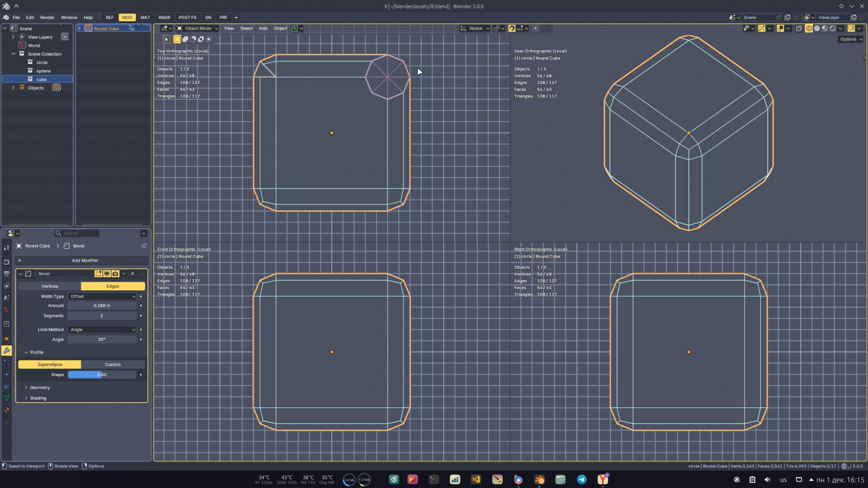
Task: Open the Modifiers properties tab (wrench icon)
Action: coord(7,351)
